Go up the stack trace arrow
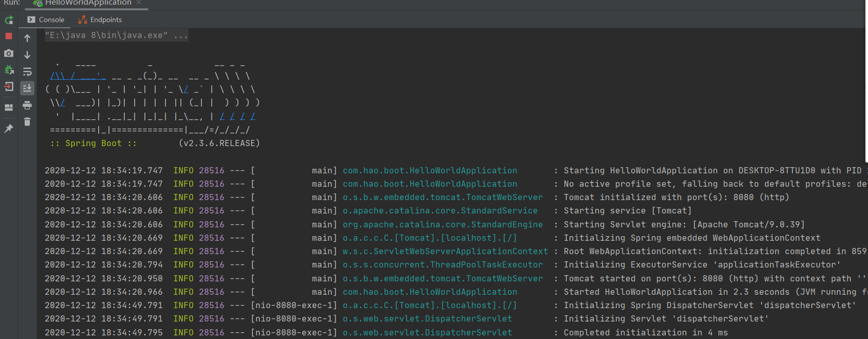This screenshot has width=868, height=339. 27,38
